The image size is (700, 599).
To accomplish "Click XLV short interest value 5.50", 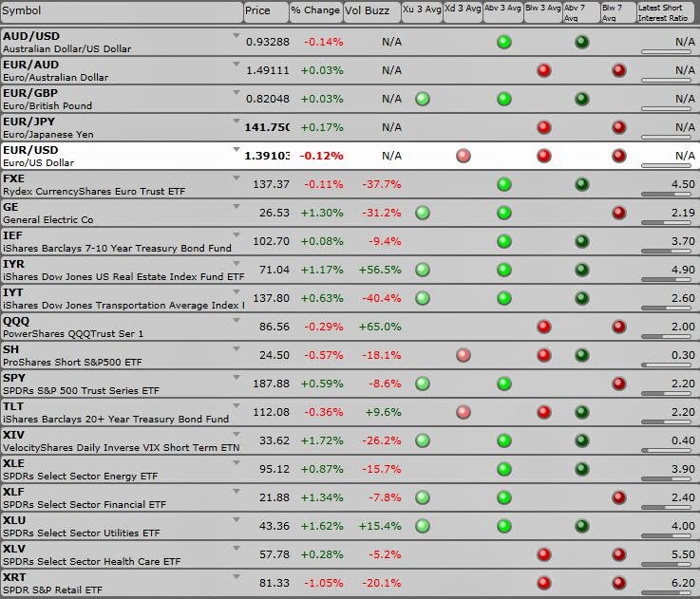I will pos(683,554).
